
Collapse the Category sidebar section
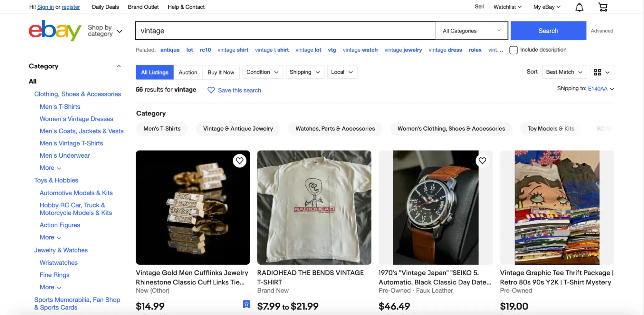point(119,66)
